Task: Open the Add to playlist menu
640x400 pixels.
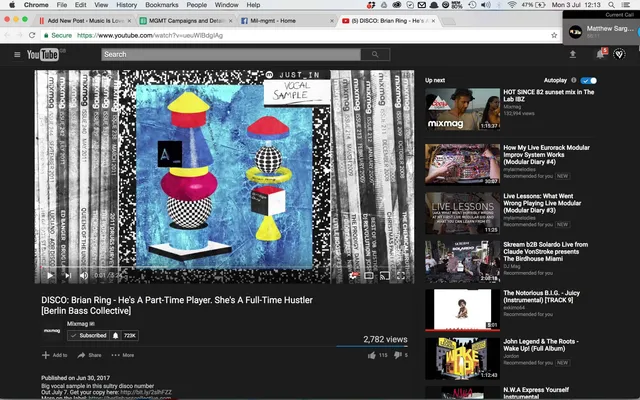Action: [x=55, y=355]
